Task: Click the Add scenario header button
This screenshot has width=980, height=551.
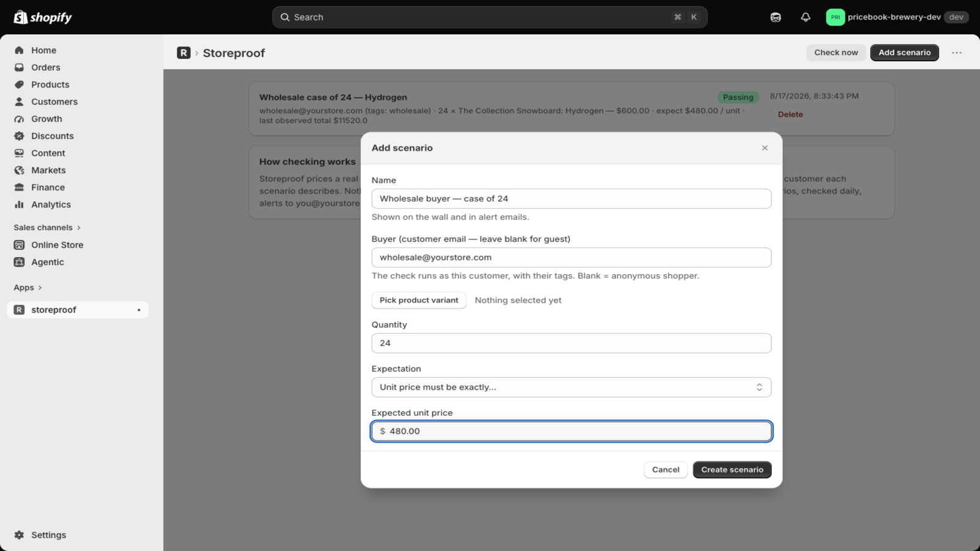Action: [905, 53]
